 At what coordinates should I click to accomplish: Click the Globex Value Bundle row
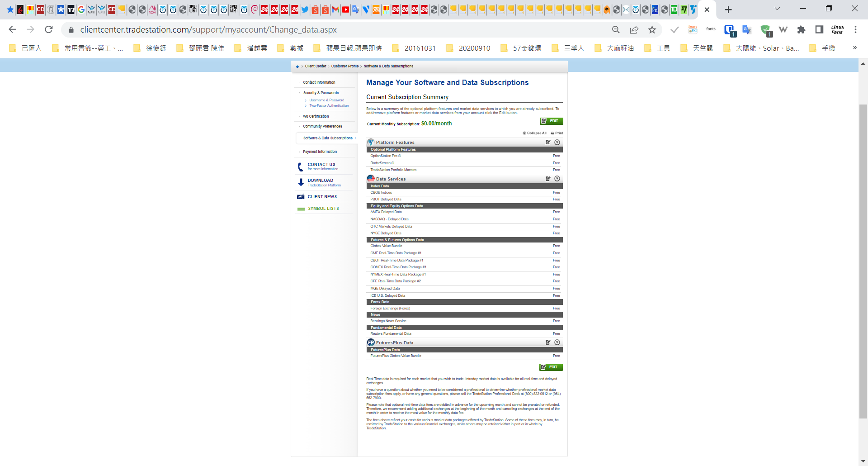tap(464, 246)
